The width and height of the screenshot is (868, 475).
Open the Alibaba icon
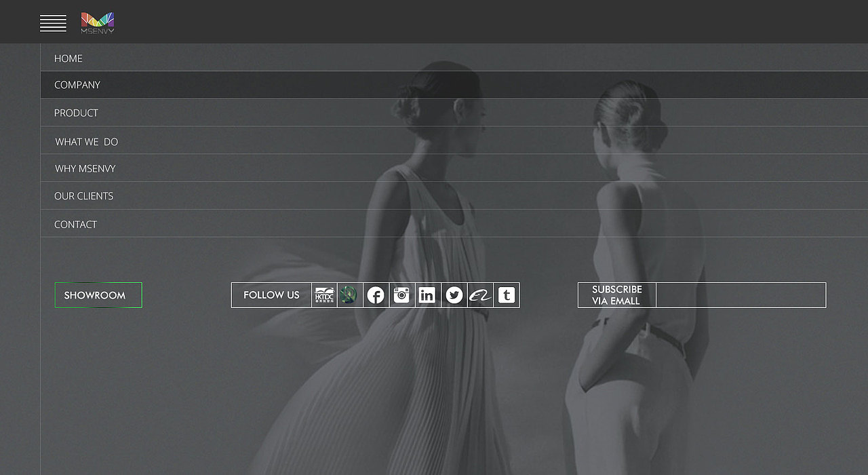pos(480,295)
